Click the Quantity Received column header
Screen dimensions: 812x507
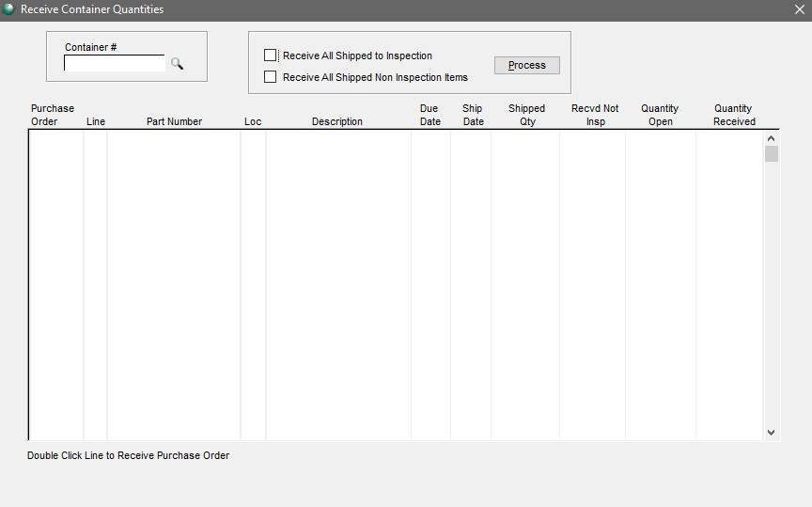coord(734,115)
